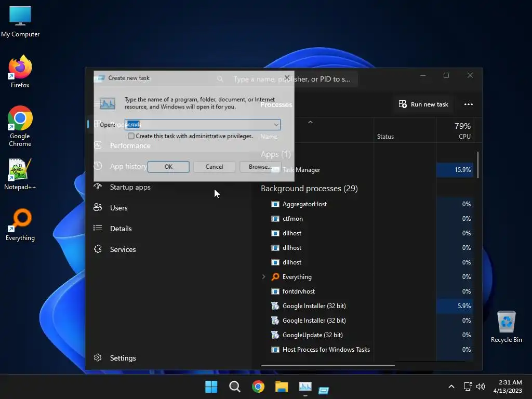This screenshot has height=399, width=532.
Task: Cancel the Create new task dialog
Action: pos(214,167)
